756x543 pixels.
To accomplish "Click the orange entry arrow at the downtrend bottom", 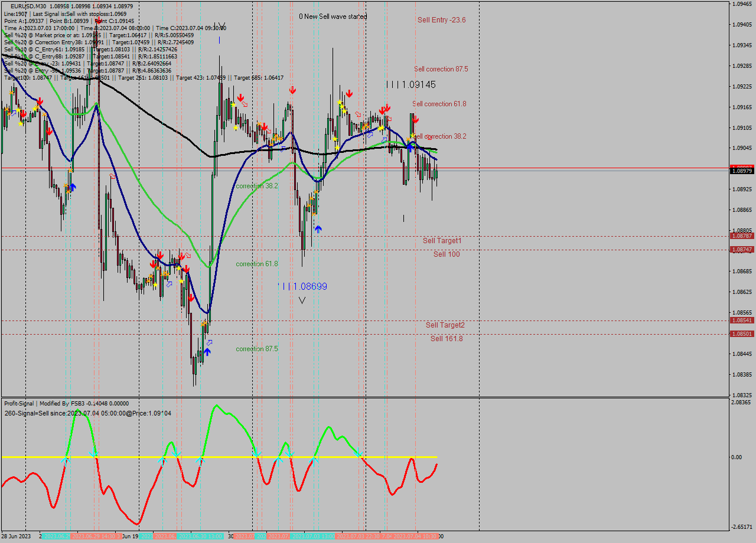I will pyautogui.click(x=204, y=325).
